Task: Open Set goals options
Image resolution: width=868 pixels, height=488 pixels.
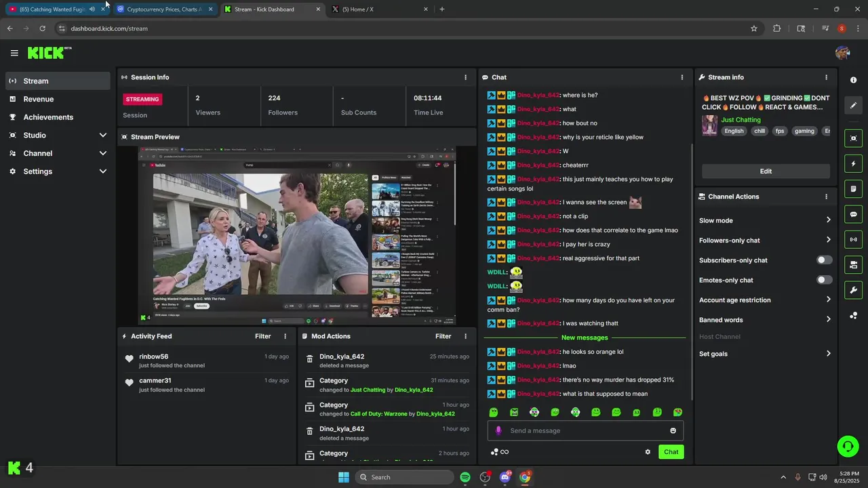Action: point(766,354)
